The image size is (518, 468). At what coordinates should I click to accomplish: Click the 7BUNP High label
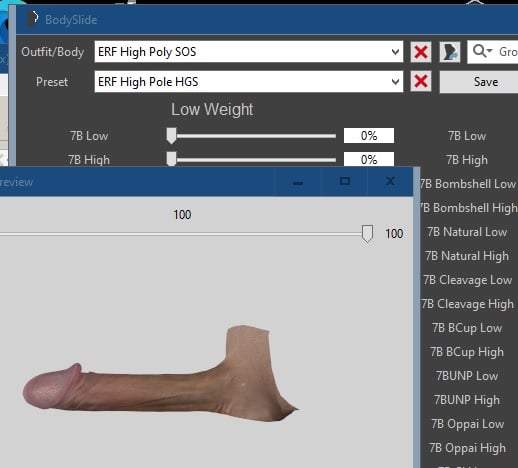point(467,400)
